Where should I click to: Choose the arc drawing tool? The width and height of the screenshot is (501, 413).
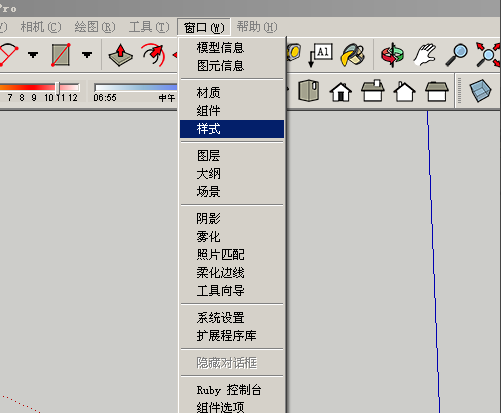[x=9, y=54]
